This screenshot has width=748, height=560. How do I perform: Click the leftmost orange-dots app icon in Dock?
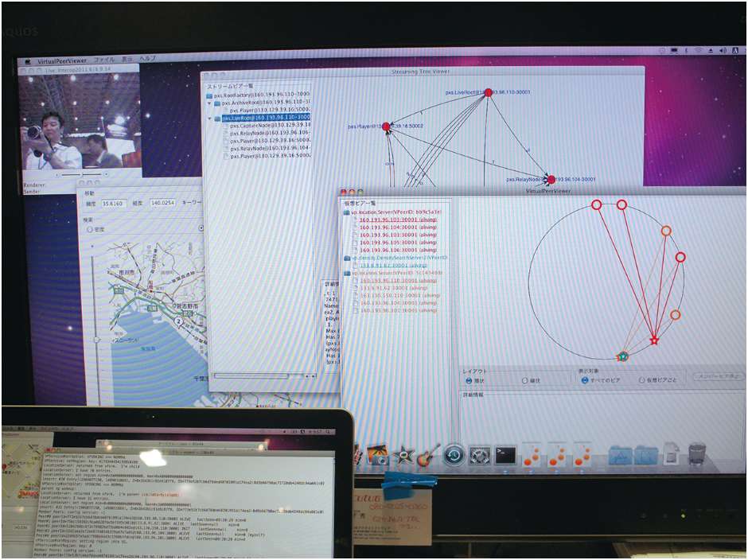point(532,456)
